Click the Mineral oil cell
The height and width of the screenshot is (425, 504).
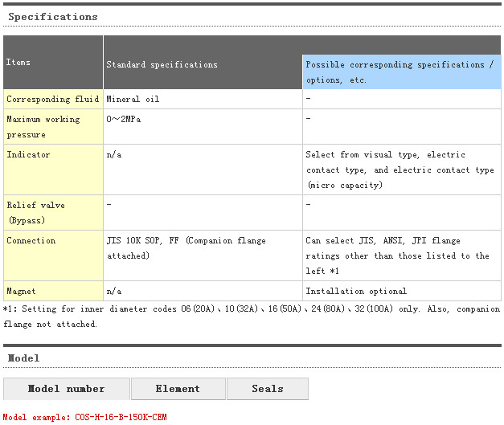click(133, 99)
